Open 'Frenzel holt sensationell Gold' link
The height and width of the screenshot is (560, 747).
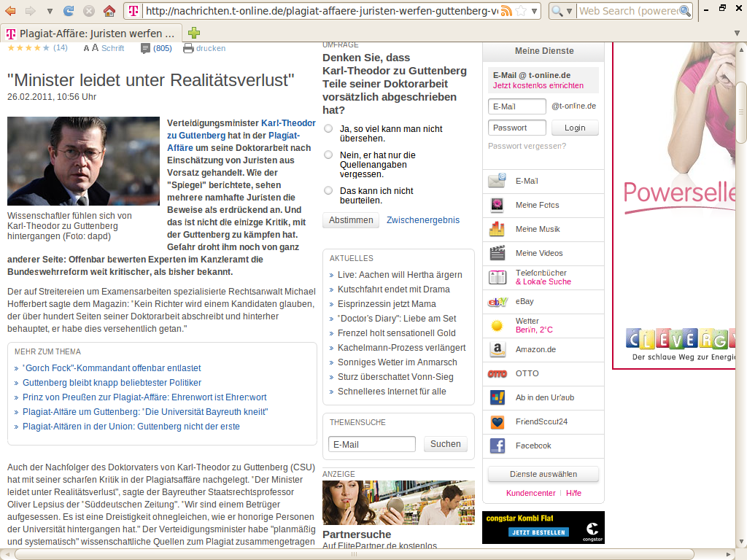pyautogui.click(x=396, y=332)
